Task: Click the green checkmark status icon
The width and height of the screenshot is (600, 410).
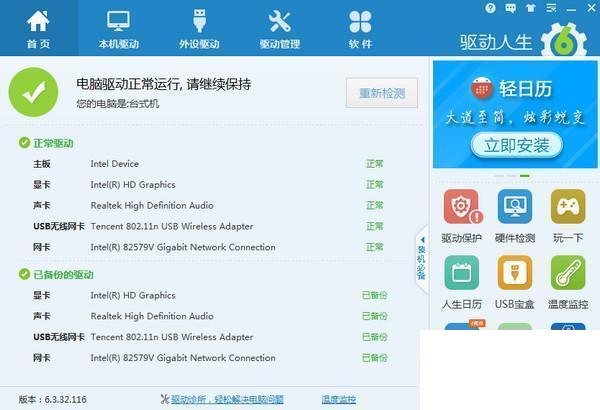Action: click(33, 92)
